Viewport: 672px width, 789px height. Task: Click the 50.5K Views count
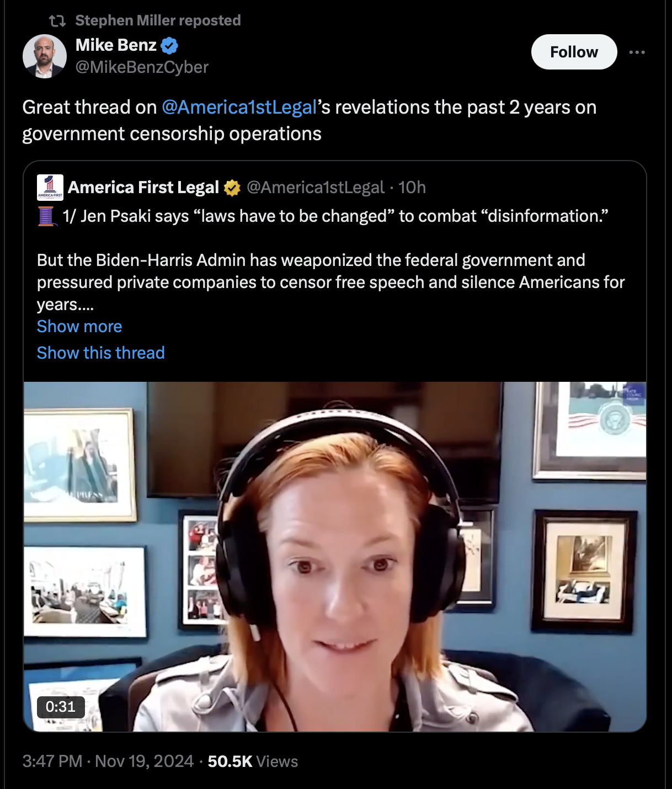(x=253, y=761)
